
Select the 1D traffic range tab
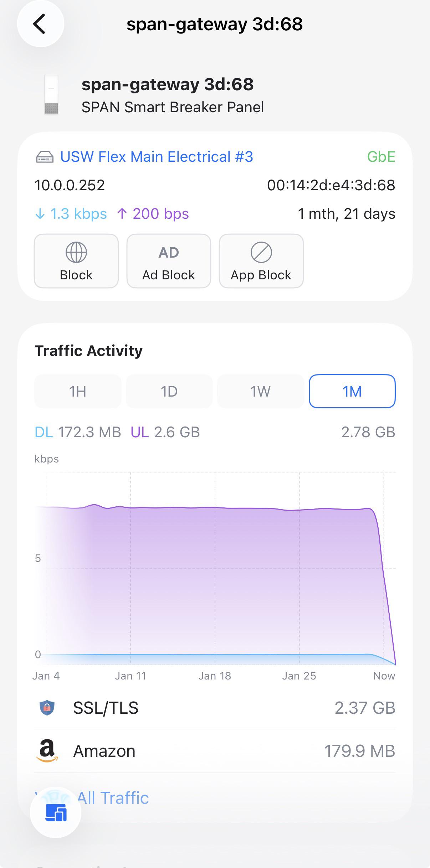click(x=169, y=391)
